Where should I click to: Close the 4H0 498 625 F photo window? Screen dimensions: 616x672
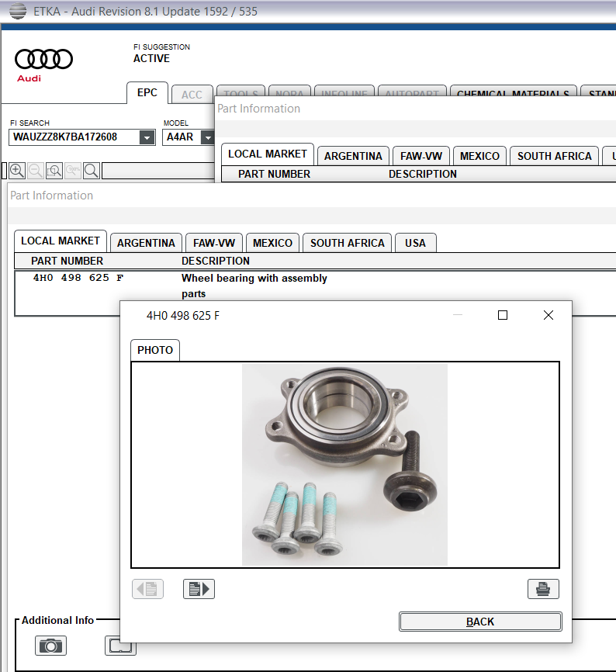[549, 315]
